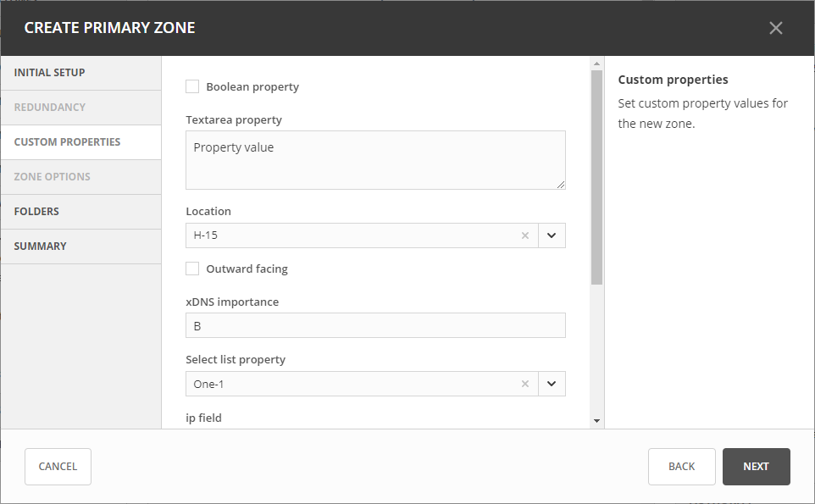This screenshot has height=504, width=815.
Task: Click the scrollbar down arrow
Action: (596, 420)
